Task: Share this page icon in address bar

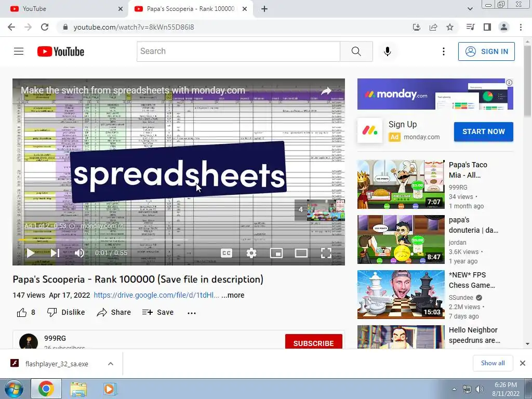Action: [x=433, y=27]
